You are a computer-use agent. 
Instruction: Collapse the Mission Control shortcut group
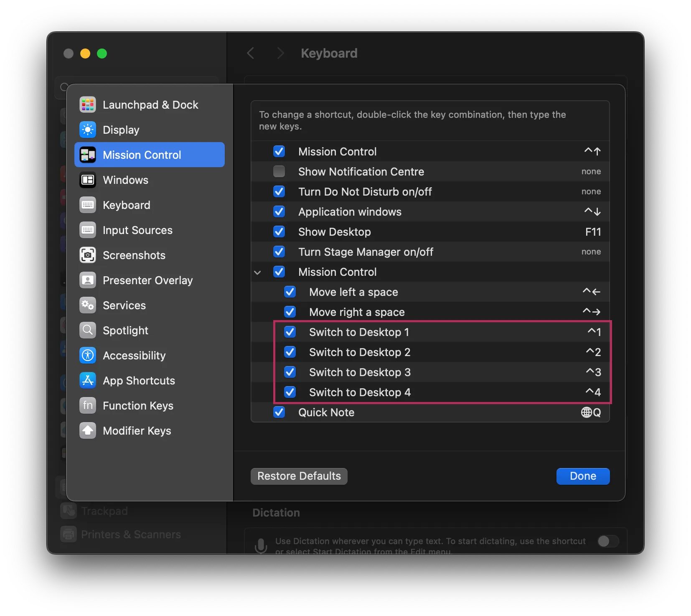(x=258, y=272)
